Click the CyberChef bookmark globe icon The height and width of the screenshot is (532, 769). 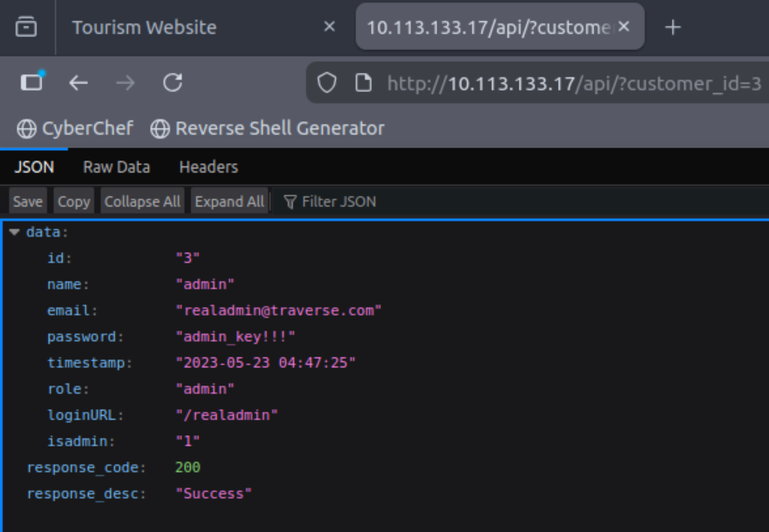[x=26, y=129]
